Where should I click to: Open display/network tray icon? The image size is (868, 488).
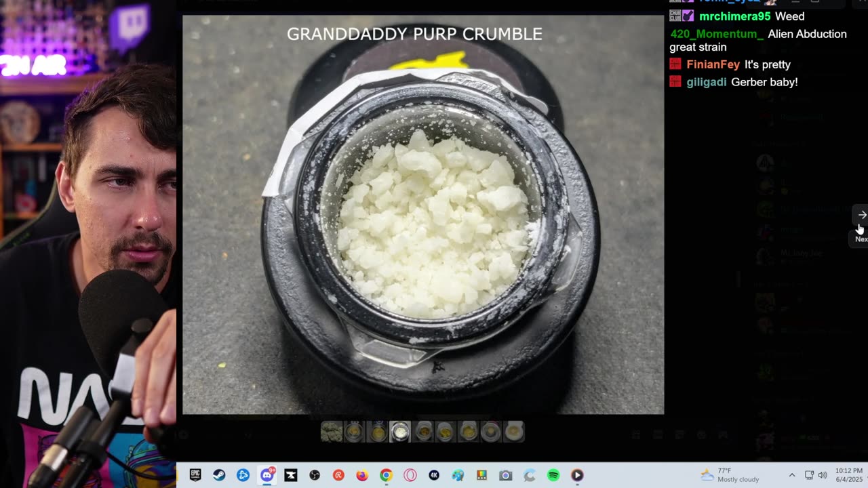click(x=809, y=475)
